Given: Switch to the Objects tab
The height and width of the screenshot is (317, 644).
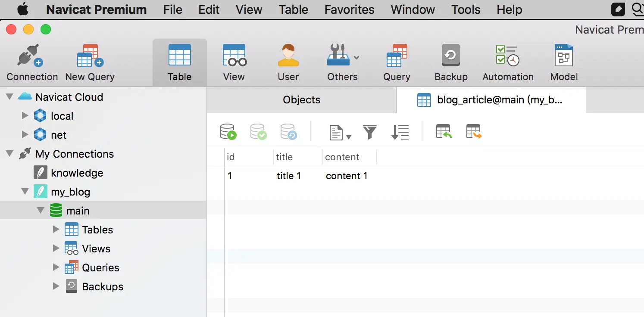Looking at the screenshot, I should [301, 100].
